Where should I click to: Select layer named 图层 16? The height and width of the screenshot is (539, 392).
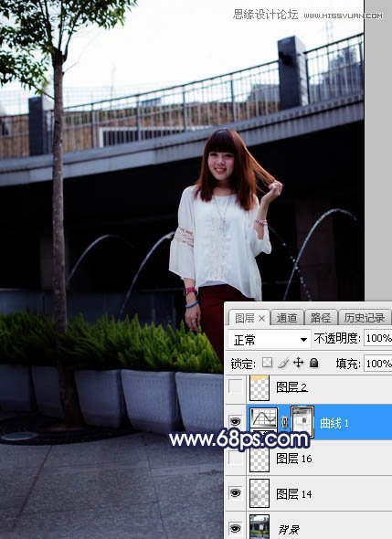294,459
